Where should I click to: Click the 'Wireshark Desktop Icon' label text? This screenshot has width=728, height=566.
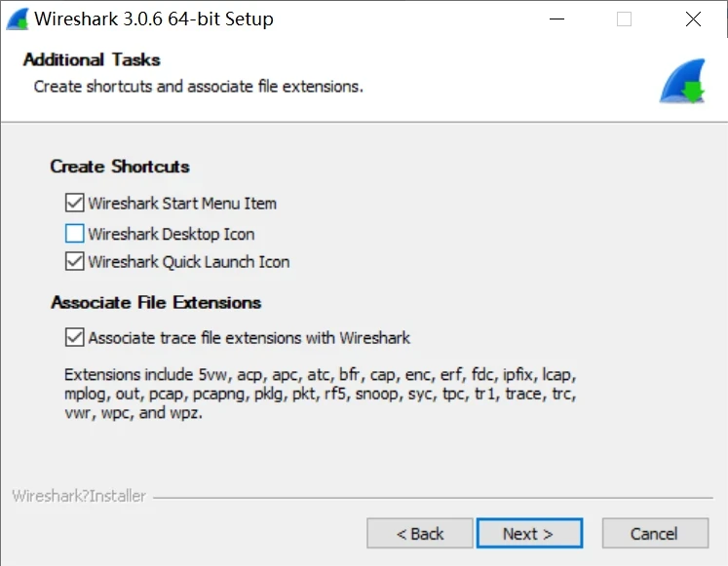pyautogui.click(x=172, y=234)
